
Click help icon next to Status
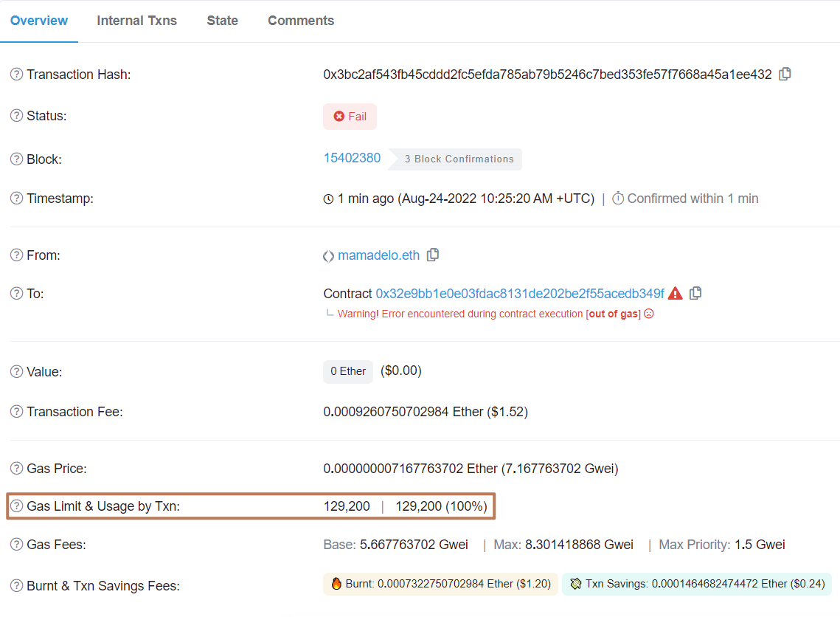[16, 116]
